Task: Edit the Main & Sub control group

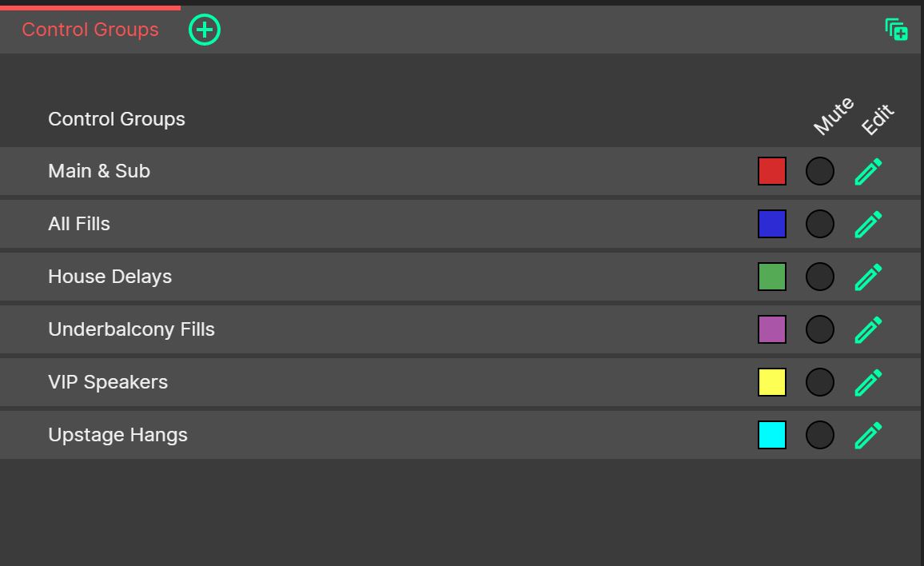Action: click(867, 171)
